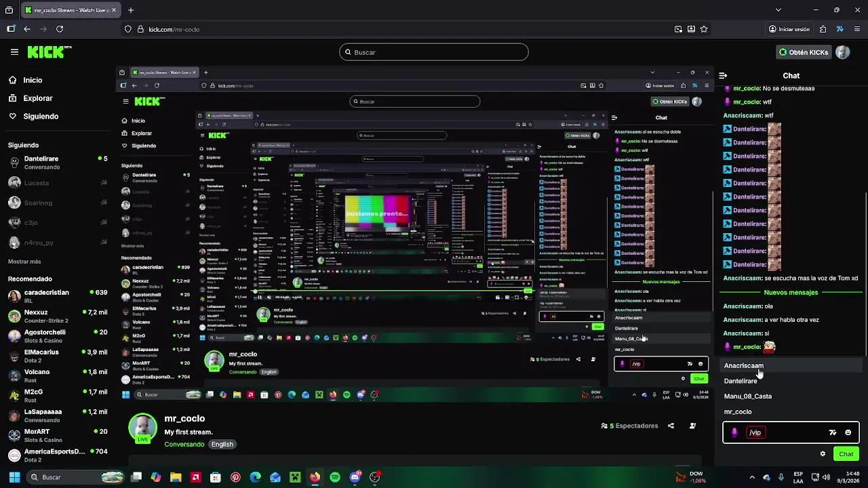Show site security lock info
Image resolution: width=868 pixels, height=488 pixels.
[139, 29]
